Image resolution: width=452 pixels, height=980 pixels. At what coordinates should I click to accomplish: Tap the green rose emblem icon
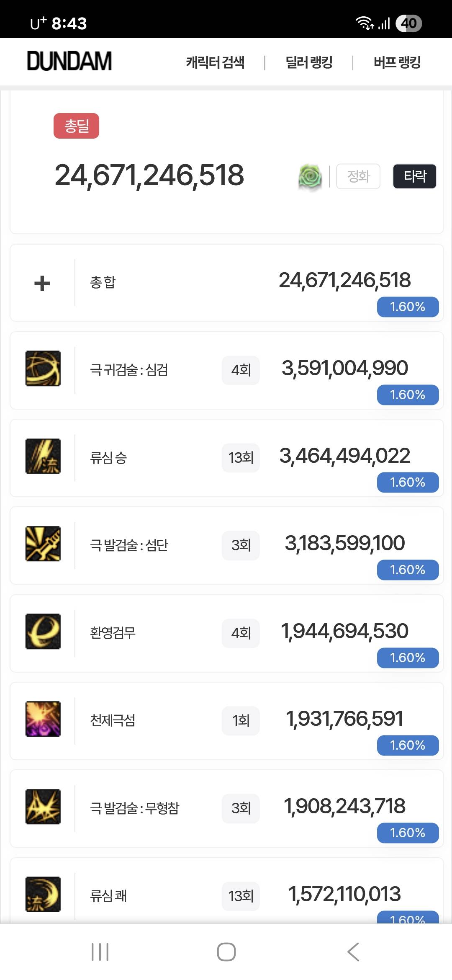click(310, 177)
